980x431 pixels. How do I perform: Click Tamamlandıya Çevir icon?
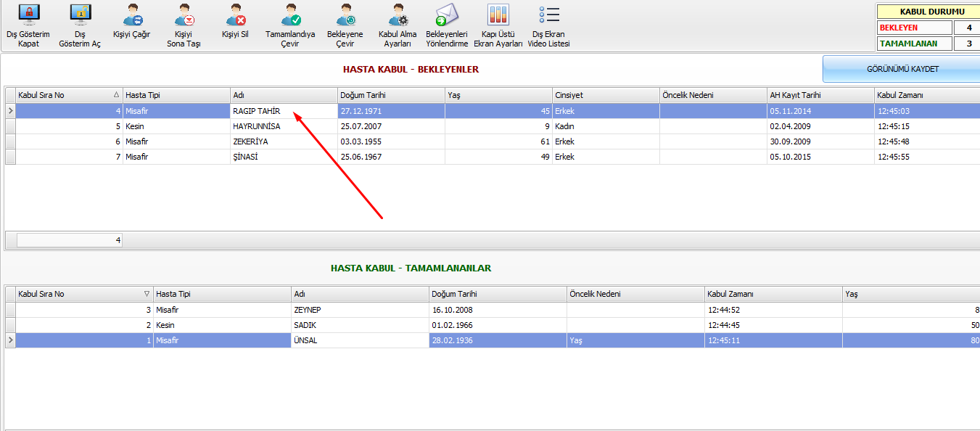[x=290, y=16]
